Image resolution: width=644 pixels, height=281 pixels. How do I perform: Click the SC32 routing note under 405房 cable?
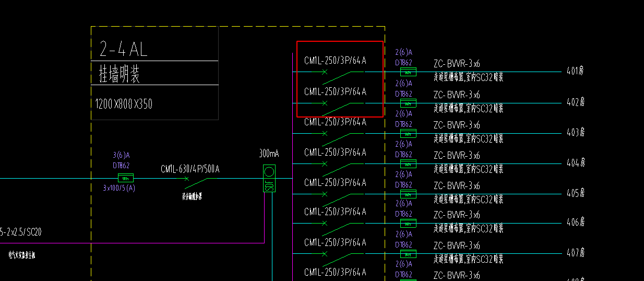pyautogui.click(x=469, y=199)
